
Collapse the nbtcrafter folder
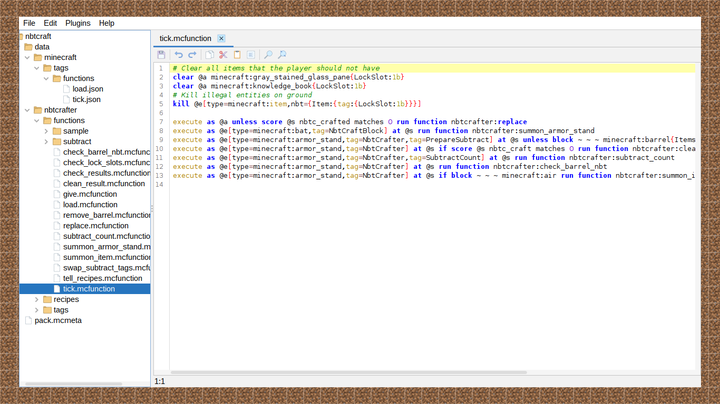click(x=27, y=110)
